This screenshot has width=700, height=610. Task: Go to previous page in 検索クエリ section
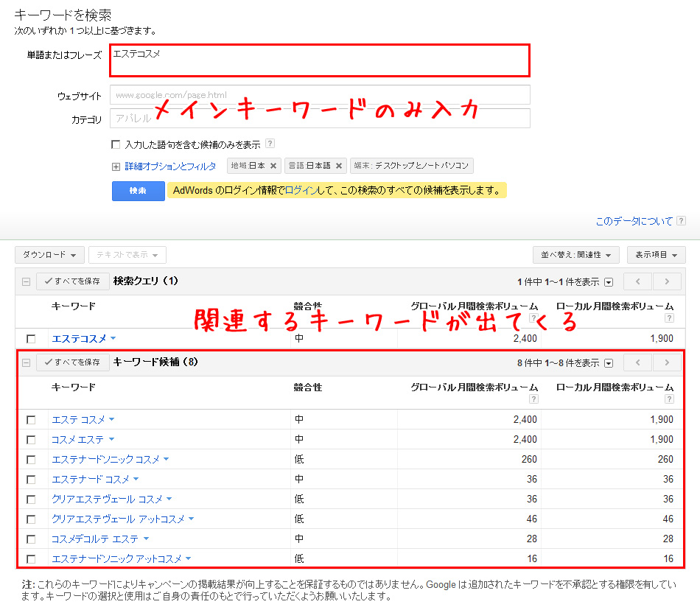[x=637, y=281]
